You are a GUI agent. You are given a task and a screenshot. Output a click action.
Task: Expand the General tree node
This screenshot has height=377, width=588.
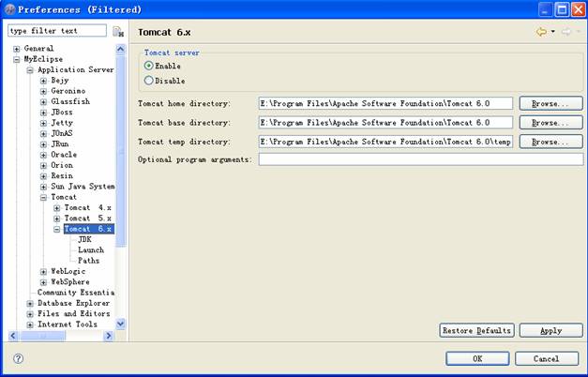[17, 49]
